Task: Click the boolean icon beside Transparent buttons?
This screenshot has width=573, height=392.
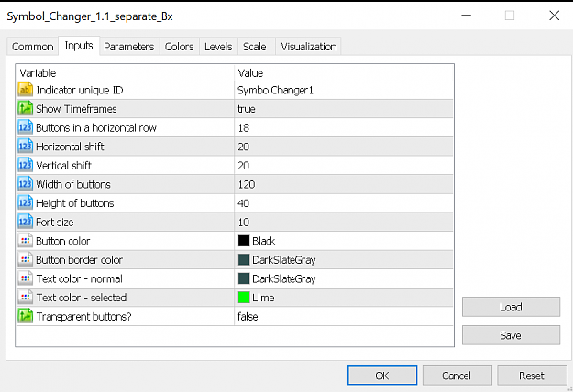Action: (x=26, y=316)
